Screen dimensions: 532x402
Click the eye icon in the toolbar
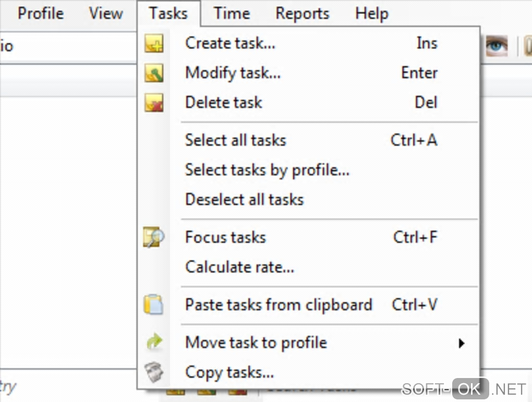point(497,47)
